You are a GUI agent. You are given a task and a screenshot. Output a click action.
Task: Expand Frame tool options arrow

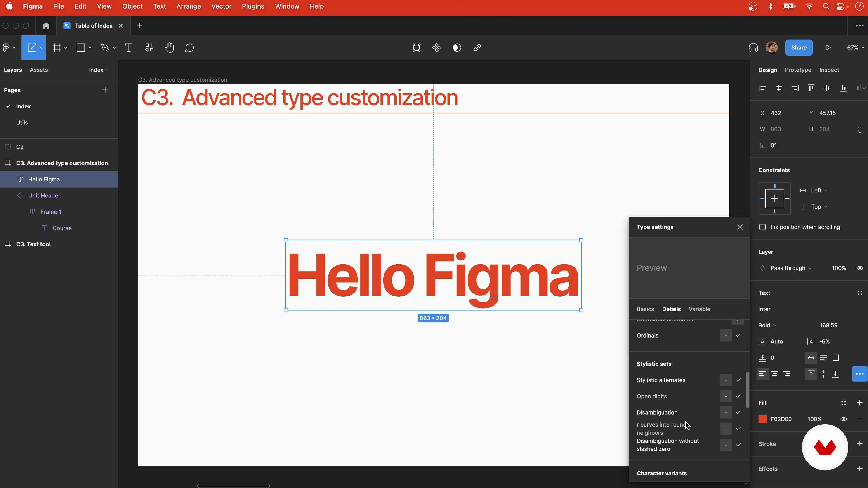[x=66, y=48]
